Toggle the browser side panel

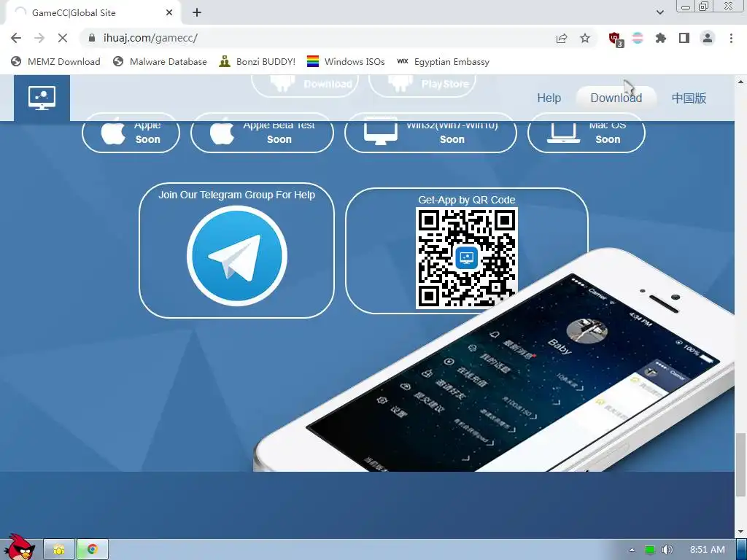tap(684, 38)
